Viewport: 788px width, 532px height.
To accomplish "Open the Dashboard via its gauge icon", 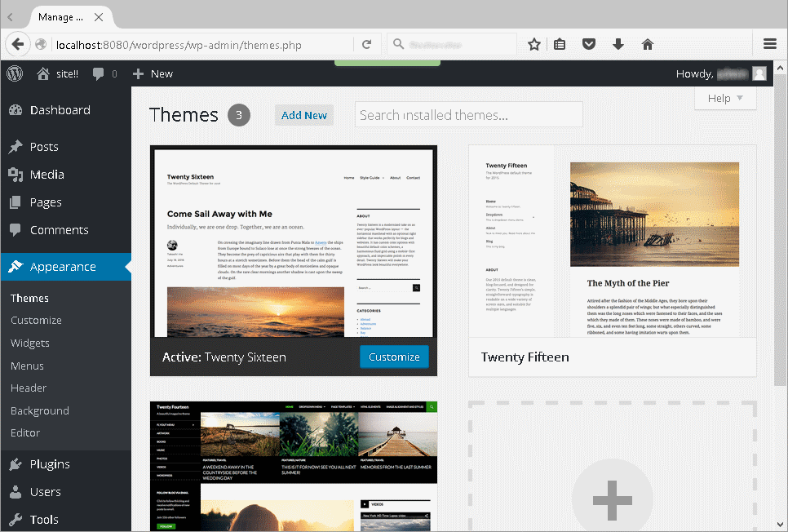I will pos(19,110).
